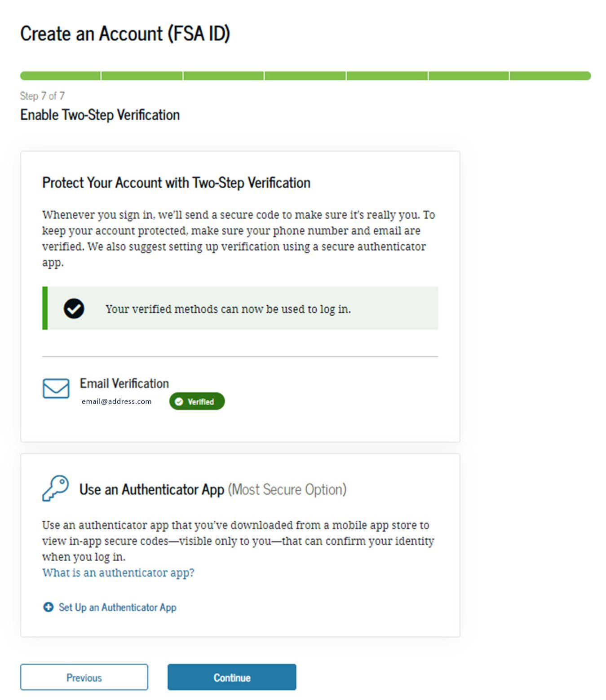Click the envelope Email Verification icon
The height and width of the screenshot is (700, 606).
pyautogui.click(x=56, y=388)
